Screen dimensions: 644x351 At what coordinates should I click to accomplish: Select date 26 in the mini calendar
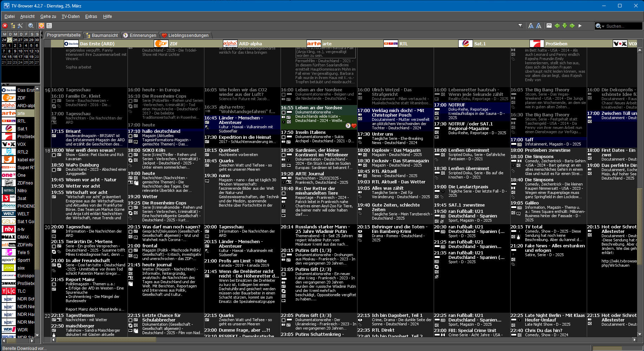click(x=15, y=40)
